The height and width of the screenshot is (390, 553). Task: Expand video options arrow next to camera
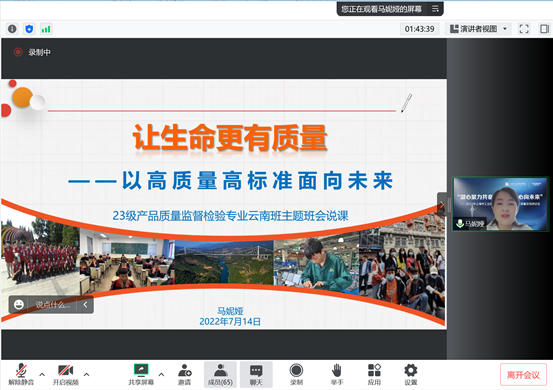[86, 374]
